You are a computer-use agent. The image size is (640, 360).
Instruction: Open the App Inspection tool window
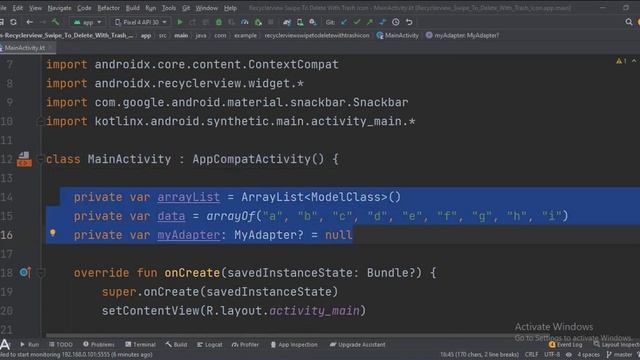coord(294,344)
